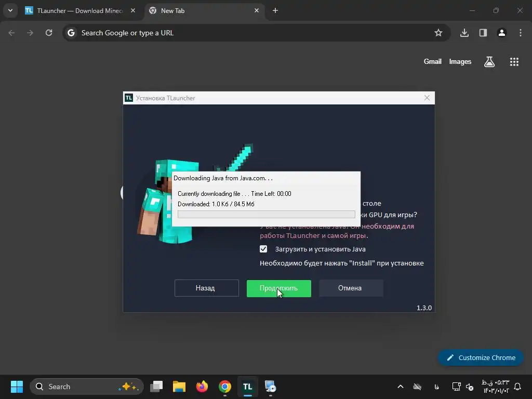
Task: Switch to TLauncher taskbar icon
Action: click(x=247, y=387)
